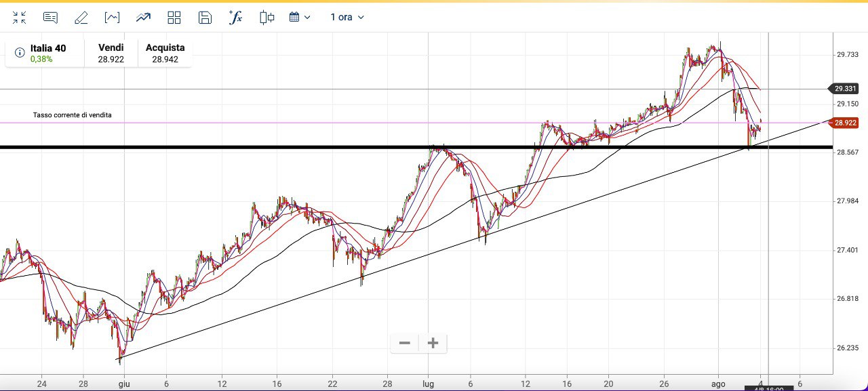Image resolution: width=868 pixels, height=391 pixels.
Task: Click the 29.331 price level label
Action: 845,89
